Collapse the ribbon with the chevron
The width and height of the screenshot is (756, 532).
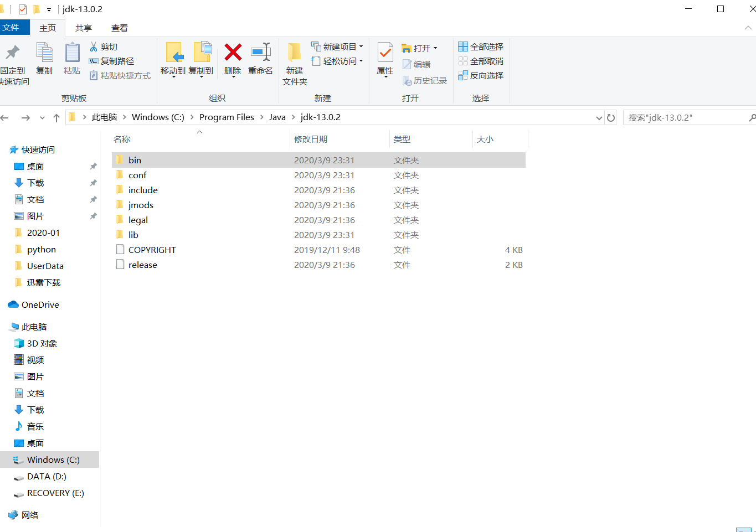pyautogui.click(x=748, y=28)
